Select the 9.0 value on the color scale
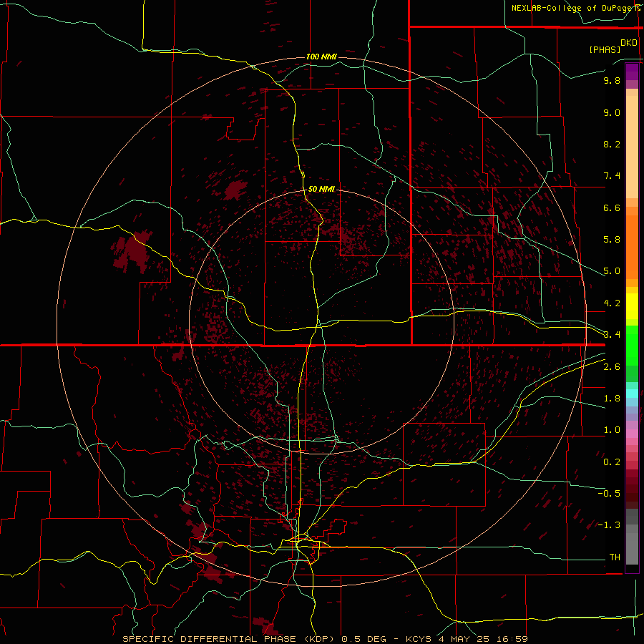The height and width of the screenshot is (644, 644). [612, 112]
